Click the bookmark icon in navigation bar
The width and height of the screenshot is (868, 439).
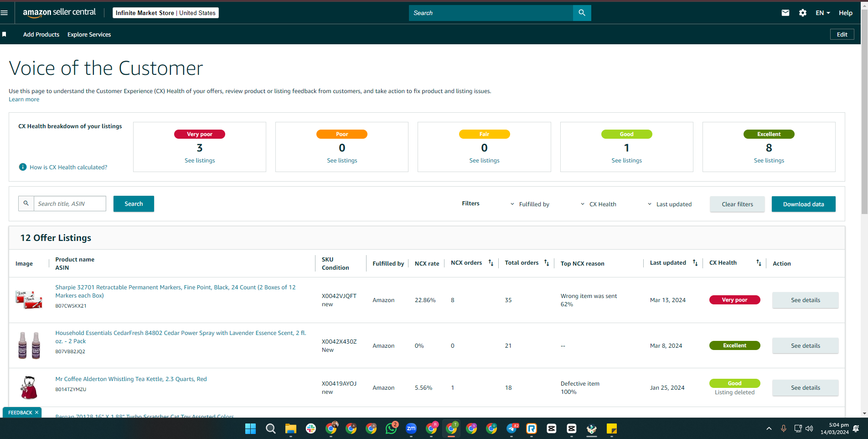(x=4, y=34)
